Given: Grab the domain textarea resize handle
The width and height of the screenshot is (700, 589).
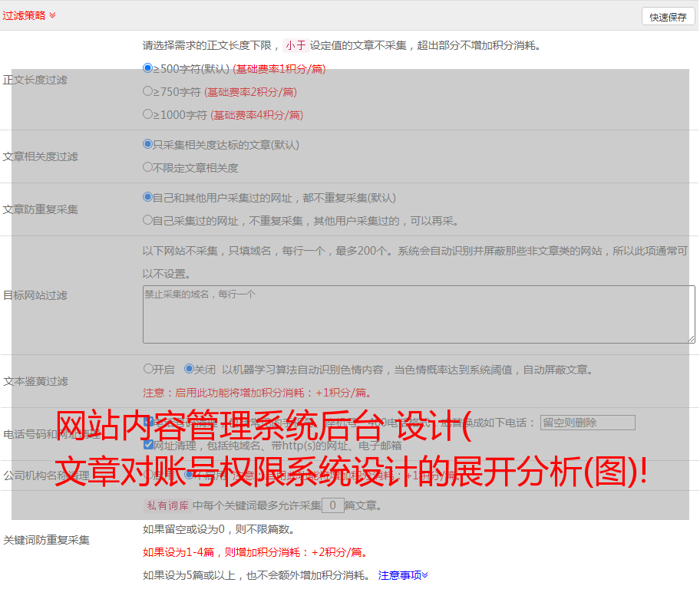Looking at the screenshot, I should click(x=691, y=339).
